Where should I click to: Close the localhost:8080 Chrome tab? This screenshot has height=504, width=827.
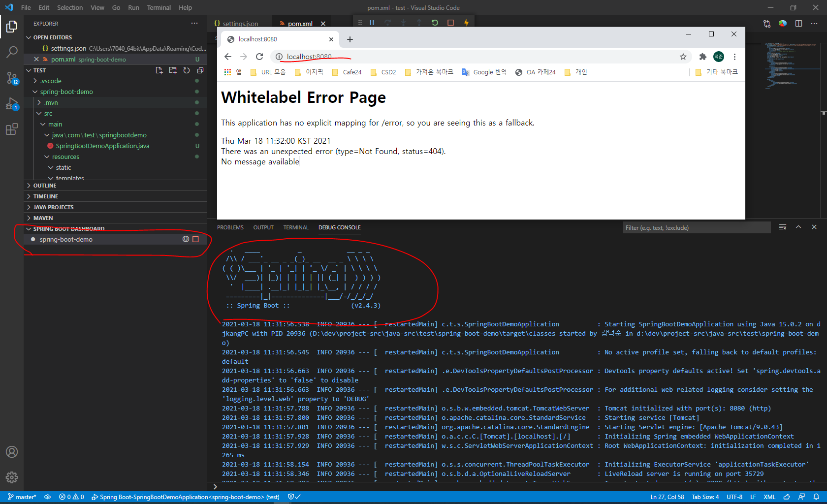331,39
